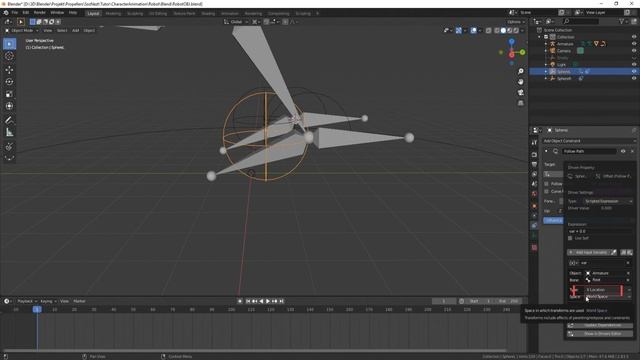
Task: Switch to the Layout workspace tab
Action: coord(93,13)
